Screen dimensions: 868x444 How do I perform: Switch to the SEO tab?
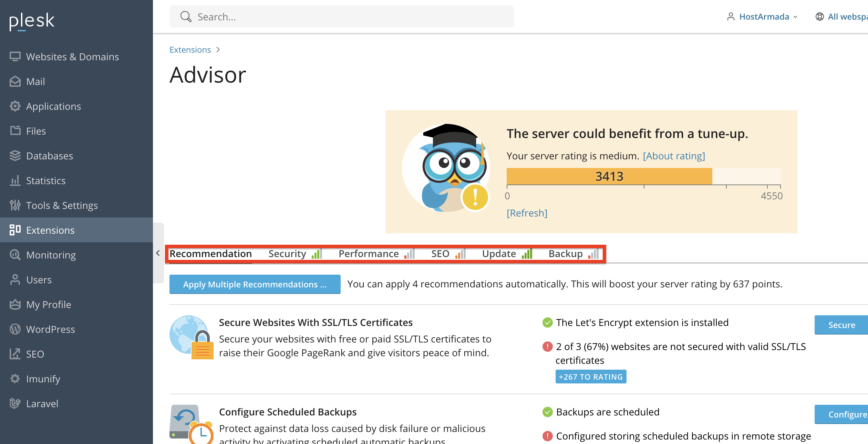[x=448, y=254]
